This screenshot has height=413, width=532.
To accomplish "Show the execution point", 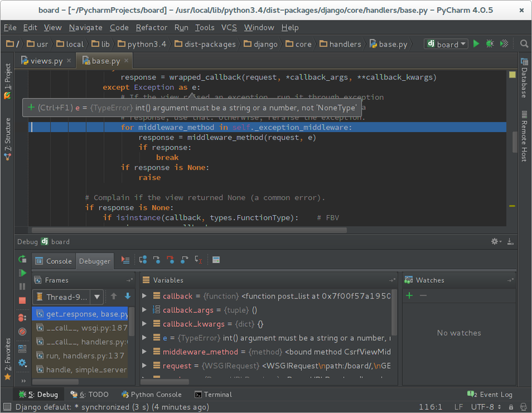I will pyautogui.click(x=125, y=260).
